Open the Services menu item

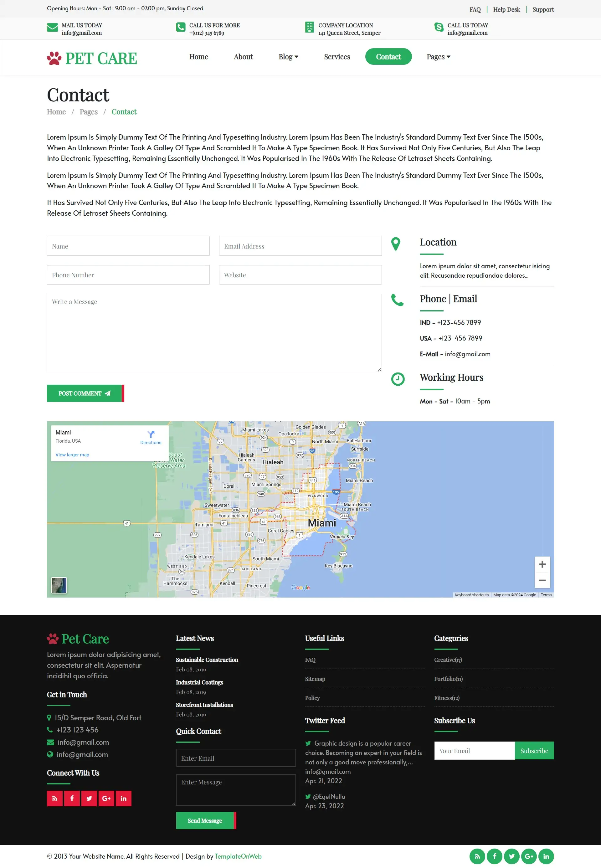coord(337,57)
